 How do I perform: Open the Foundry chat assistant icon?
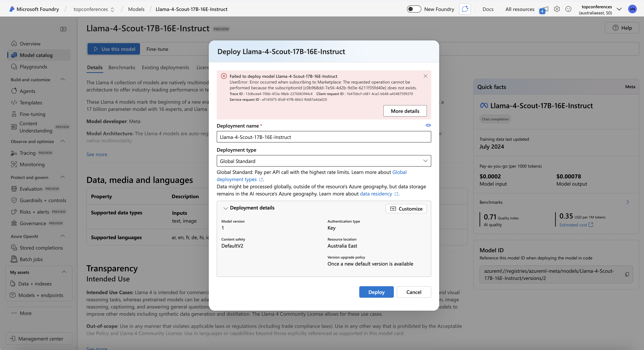pos(465,9)
